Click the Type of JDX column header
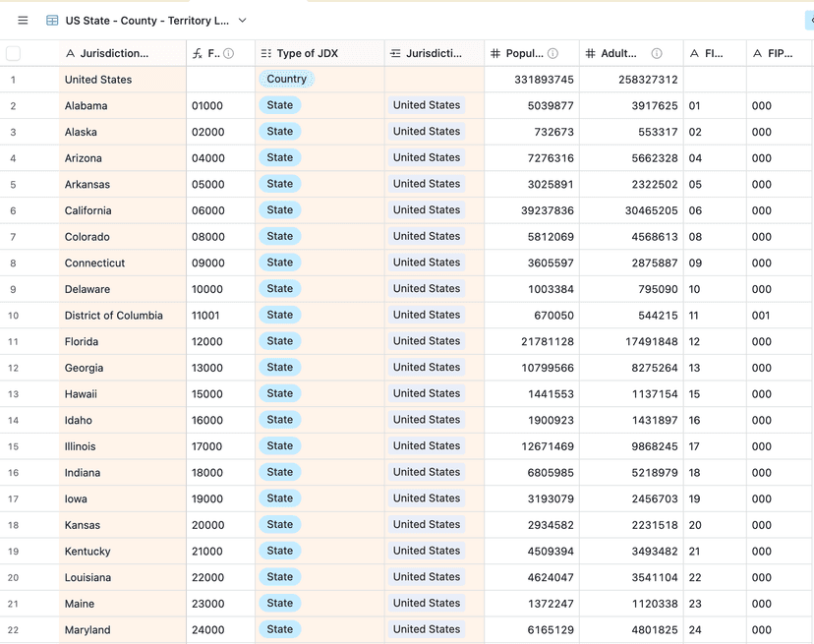 click(x=307, y=53)
